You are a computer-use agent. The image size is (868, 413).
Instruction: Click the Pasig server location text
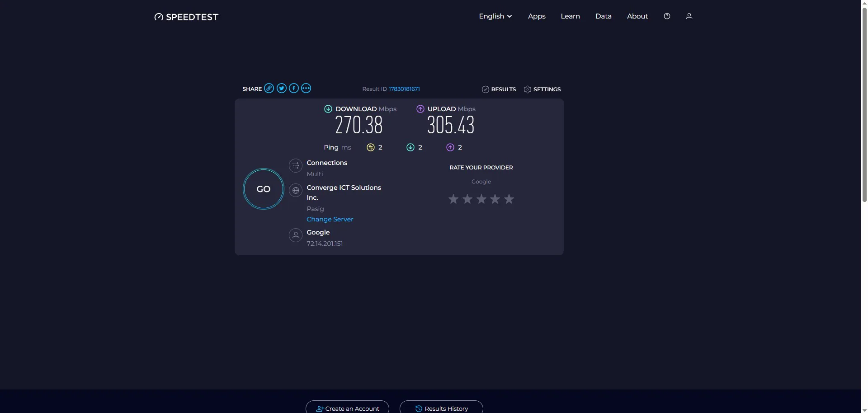pyautogui.click(x=315, y=209)
